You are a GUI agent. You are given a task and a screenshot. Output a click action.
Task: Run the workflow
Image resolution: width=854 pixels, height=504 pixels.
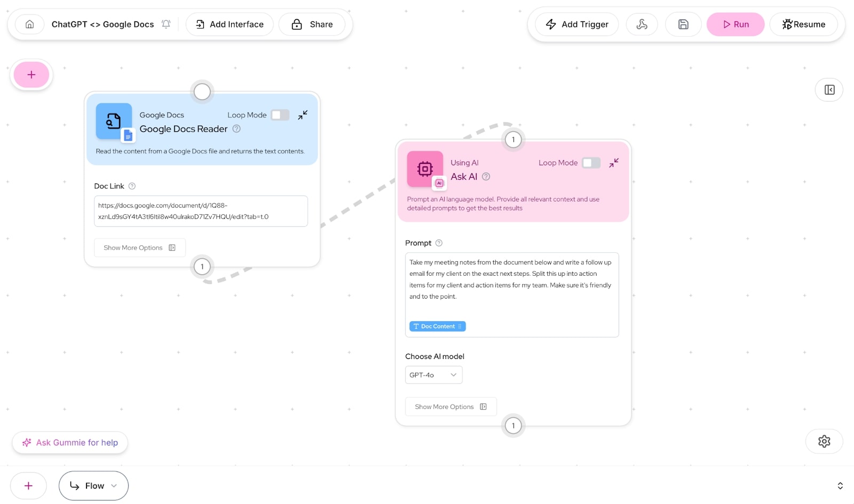(x=736, y=24)
